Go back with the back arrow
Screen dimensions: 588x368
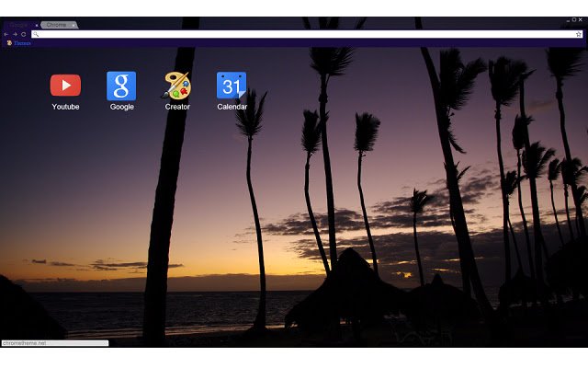[x=6, y=34]
